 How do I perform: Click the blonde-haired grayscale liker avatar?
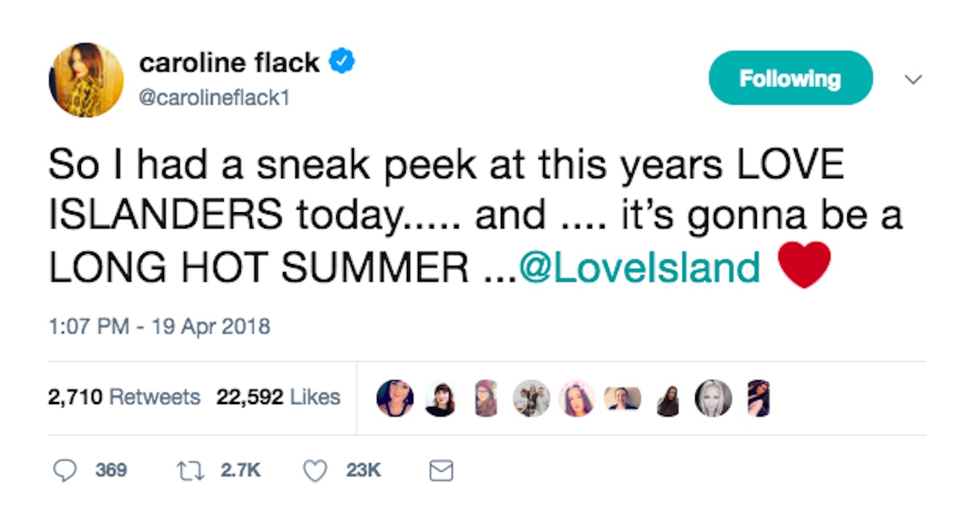coord(713,398)
